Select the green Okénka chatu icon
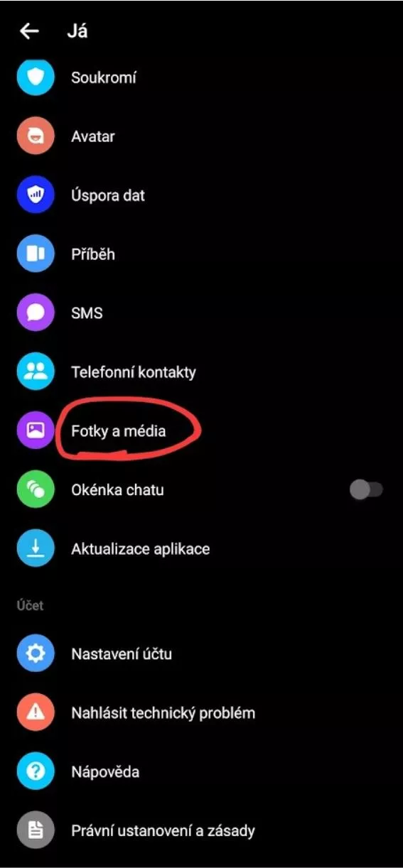Screen dimensions: 403x868 coord(36,490)
